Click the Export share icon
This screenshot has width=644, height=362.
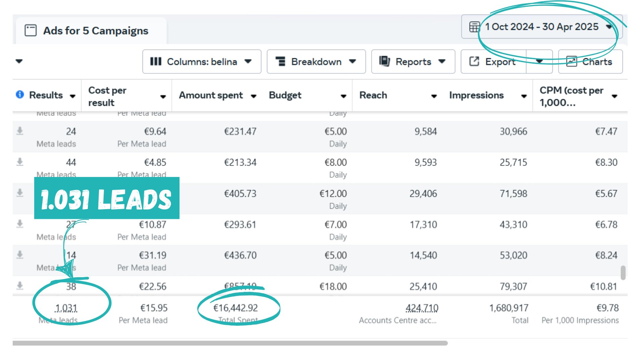(x=474, y=61)
